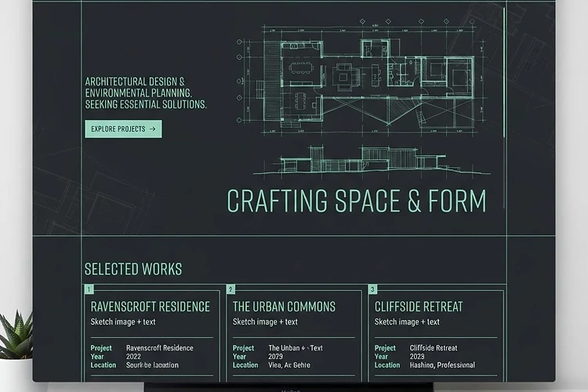Click Project label in The Urban Commons card

tap(243, 348)
